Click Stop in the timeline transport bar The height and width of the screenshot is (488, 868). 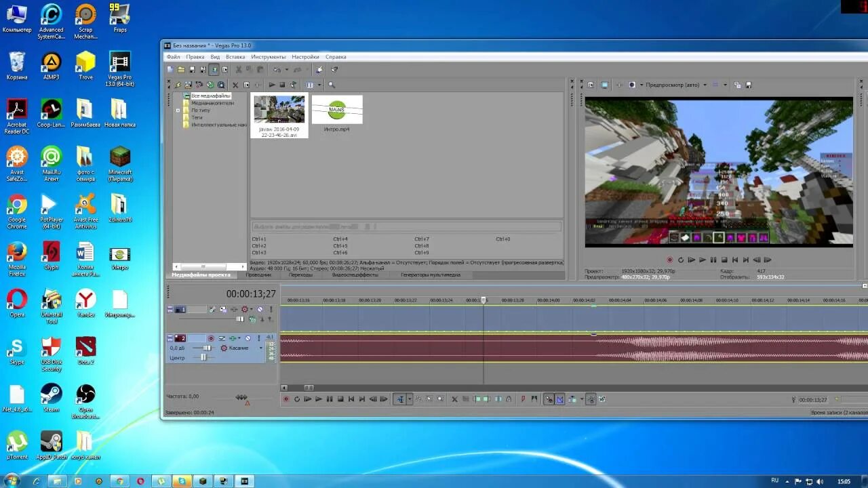340,399
